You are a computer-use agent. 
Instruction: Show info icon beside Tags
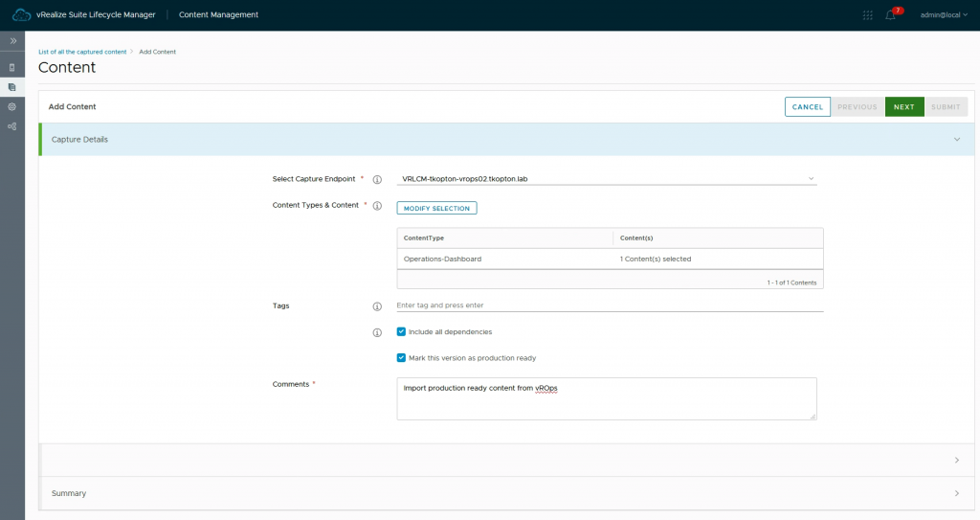377,306
